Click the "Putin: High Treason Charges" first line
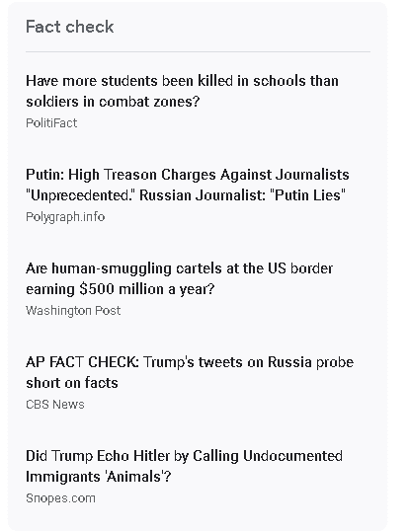Image resolution: width=409 pixels, height=532 pixels. [188, 175]
